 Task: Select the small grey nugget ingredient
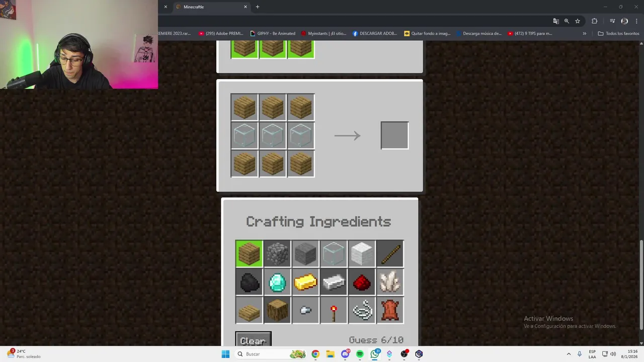(x=305, y=310)
